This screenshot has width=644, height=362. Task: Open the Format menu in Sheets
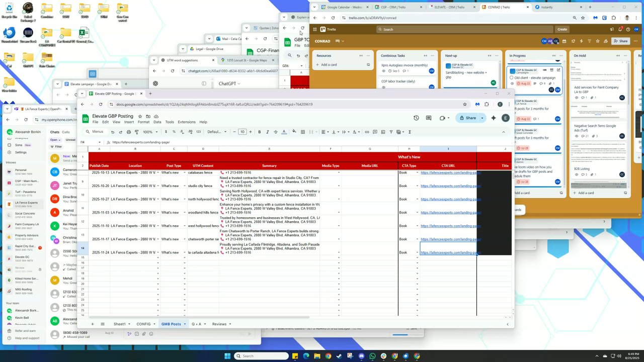(x=143, y=122)
